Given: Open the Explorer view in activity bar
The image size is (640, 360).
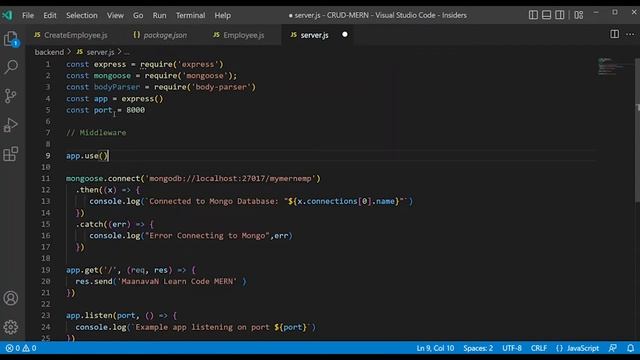Looking at the screenshot, I should tap(11, 39).
